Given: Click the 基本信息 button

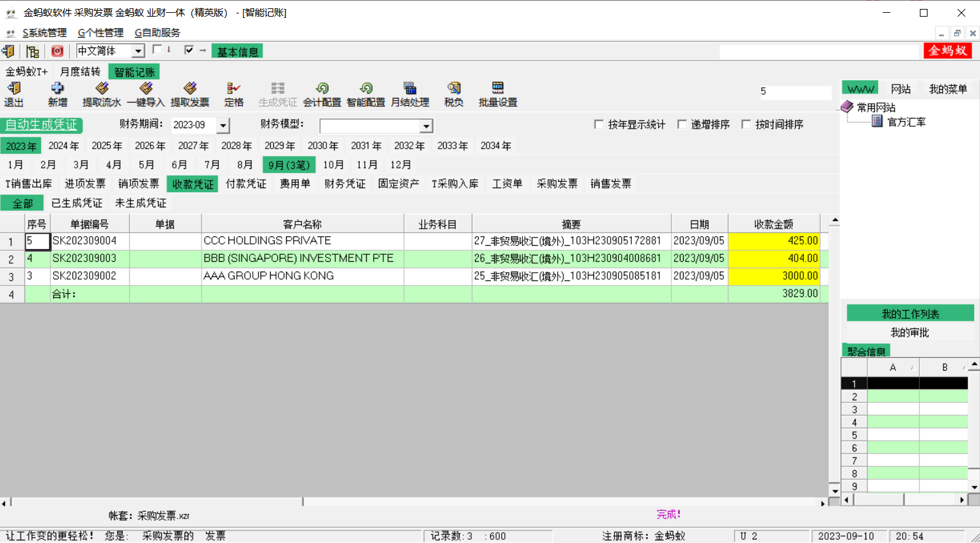Looking at the screenshot, I should (x=237, y=52).
